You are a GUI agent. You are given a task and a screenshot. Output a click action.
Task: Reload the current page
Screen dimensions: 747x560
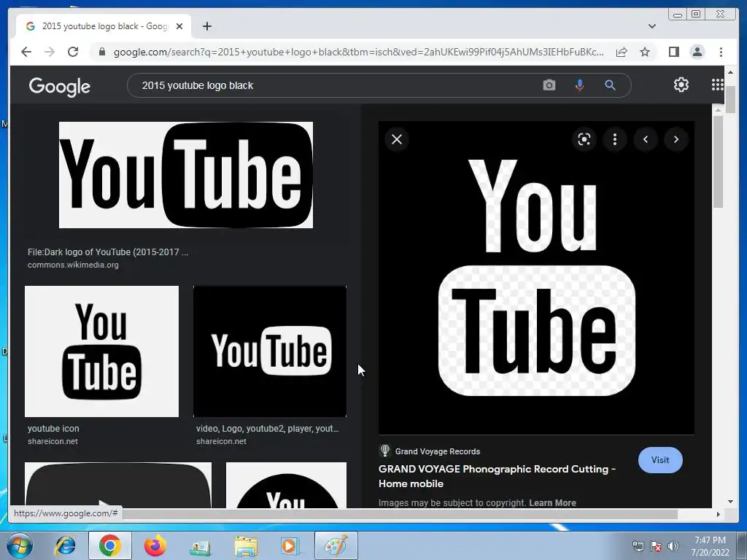(73, 52)
